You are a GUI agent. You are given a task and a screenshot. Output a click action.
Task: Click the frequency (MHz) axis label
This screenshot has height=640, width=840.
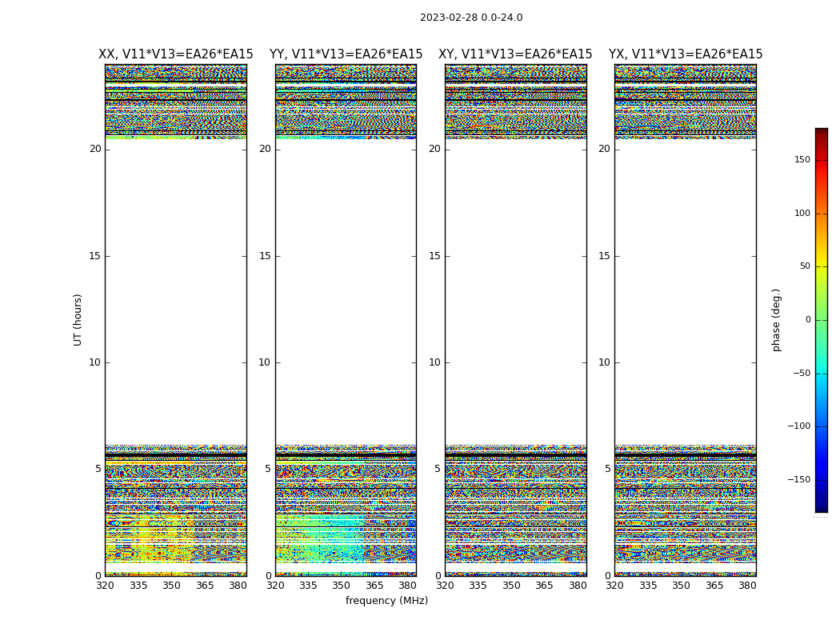tap(386, 600)
